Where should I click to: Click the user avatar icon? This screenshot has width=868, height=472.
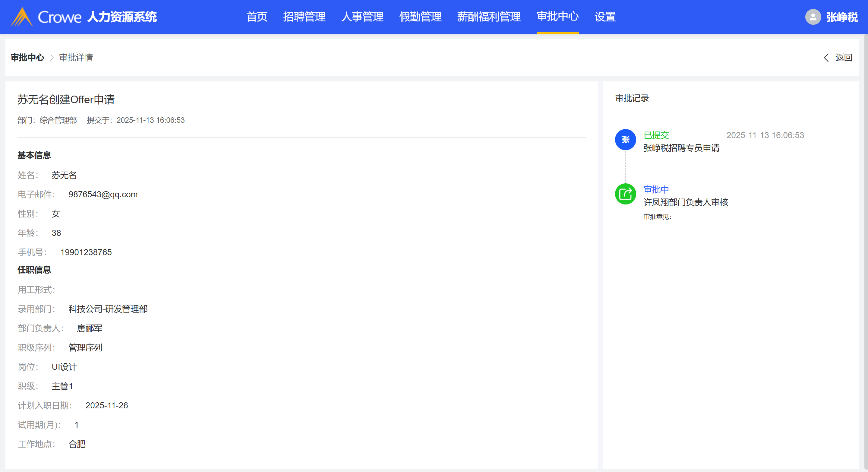pos(813,17)
